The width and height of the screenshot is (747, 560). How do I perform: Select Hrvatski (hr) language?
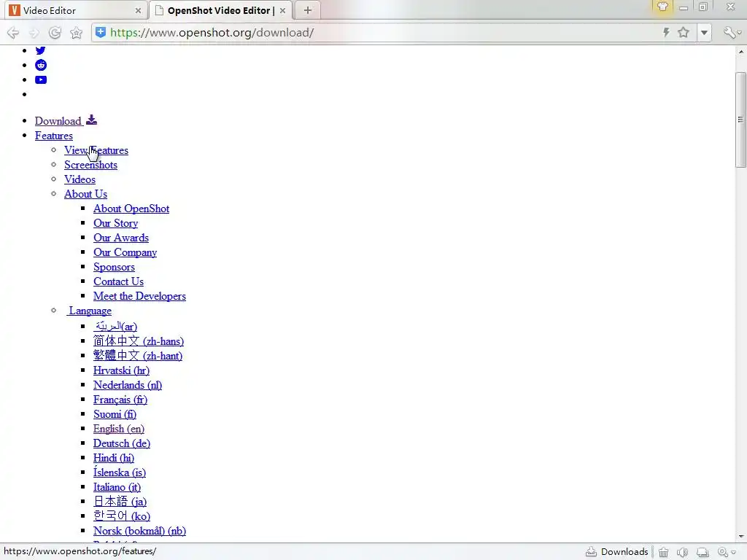122,370
